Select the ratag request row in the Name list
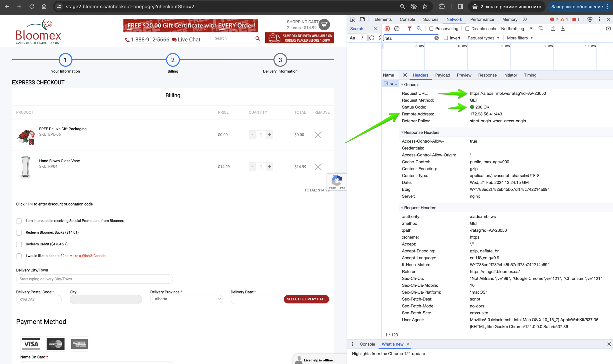This screenshot has height=364, width=613. pos(390,84)
